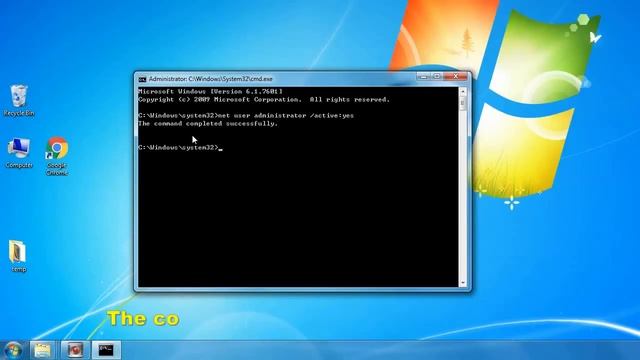Click the Copyright Microsoft Corporation line
The image size is (640, 360).
pyautogui.click(x=264, y=100)
